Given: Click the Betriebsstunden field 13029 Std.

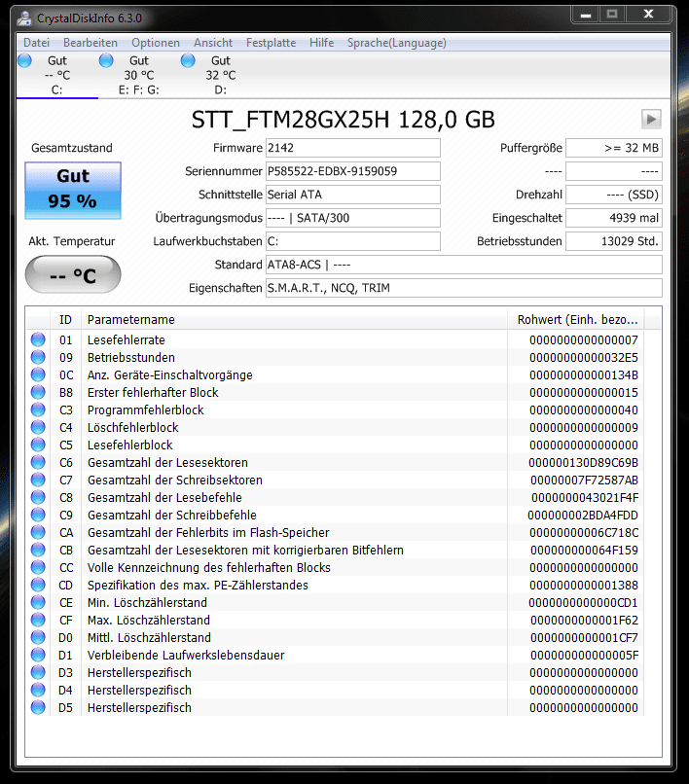Looking at the screenshot, I should (x=614, y=241).
